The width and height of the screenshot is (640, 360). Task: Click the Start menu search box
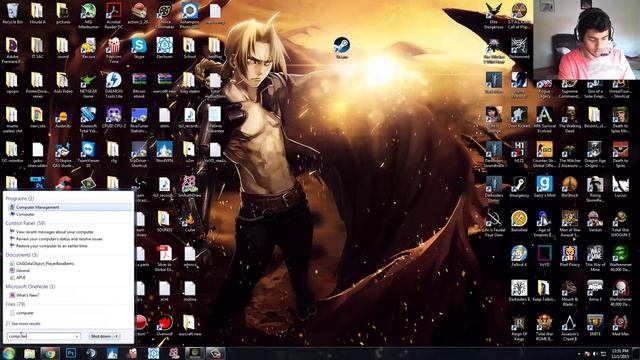(43, 336)
